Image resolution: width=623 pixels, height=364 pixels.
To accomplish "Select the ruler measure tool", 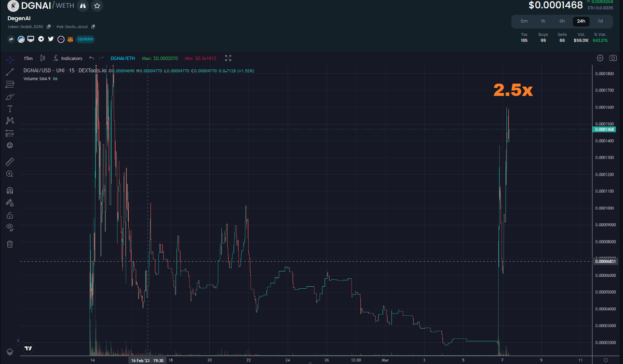I will click(x=9, y=161).
